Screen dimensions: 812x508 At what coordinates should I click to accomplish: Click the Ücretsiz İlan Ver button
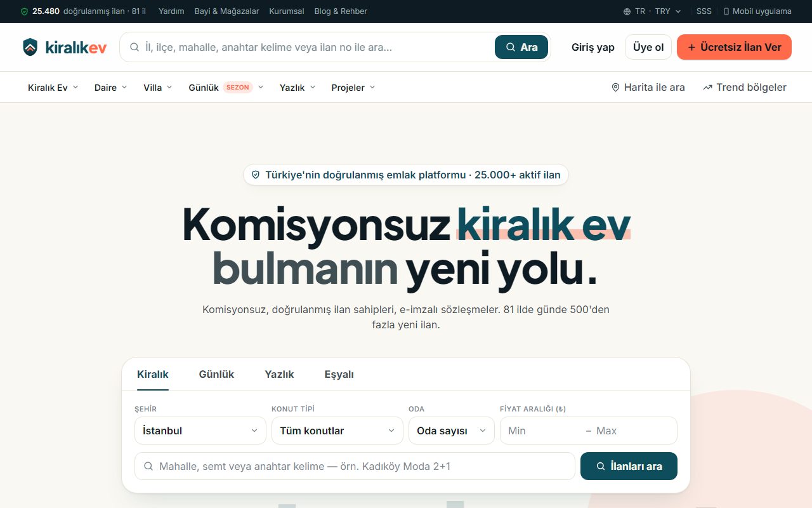click(734, 47)
